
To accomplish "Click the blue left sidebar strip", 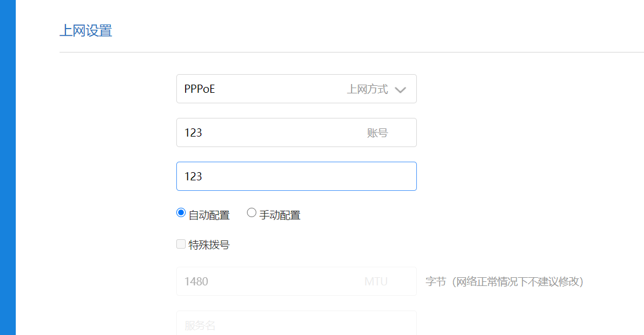I will 8,167.
